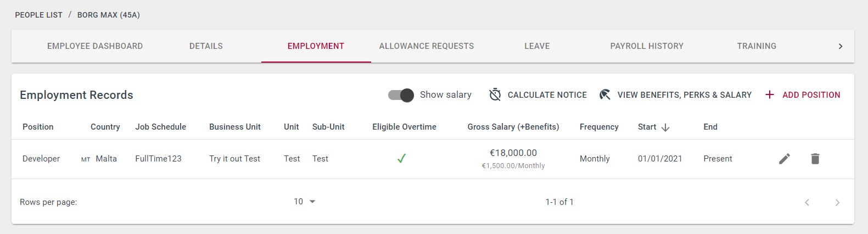Screen dimensions: 868x234
Task: Switch to the Employee Dashboard tab
Action: point(95,46)
